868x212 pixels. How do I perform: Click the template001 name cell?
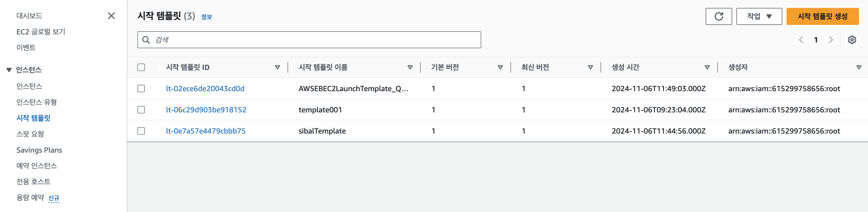[320, 110]
